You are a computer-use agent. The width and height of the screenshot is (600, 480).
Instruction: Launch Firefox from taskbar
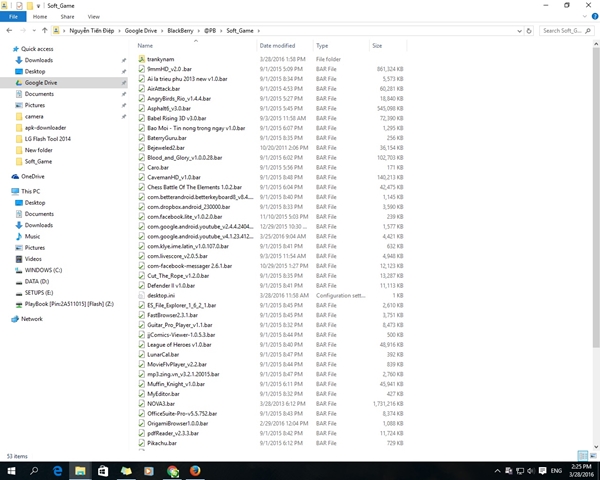[x=195, y=471]
